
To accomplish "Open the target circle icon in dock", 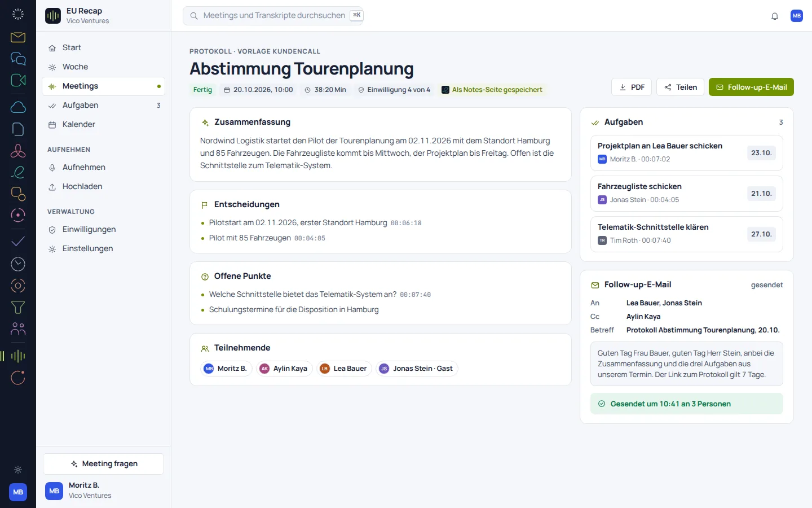I will 18,286.
